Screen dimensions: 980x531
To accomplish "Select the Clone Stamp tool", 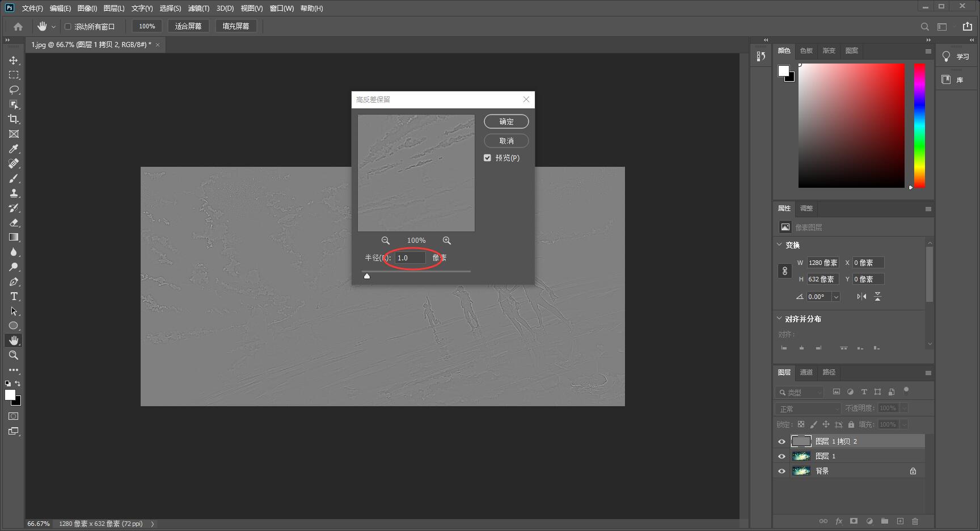I will click(14, 193).
